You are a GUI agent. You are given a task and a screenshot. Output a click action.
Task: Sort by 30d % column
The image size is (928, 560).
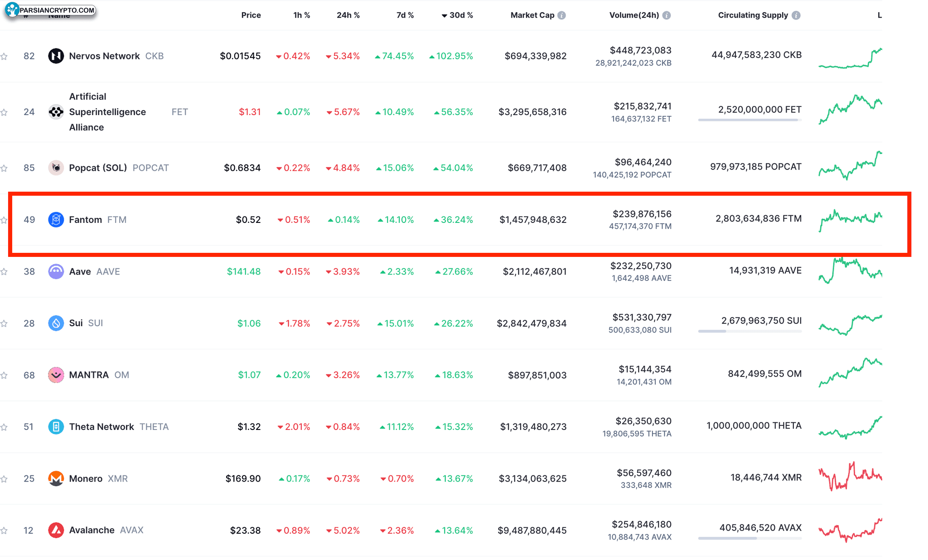pos(460,15)
